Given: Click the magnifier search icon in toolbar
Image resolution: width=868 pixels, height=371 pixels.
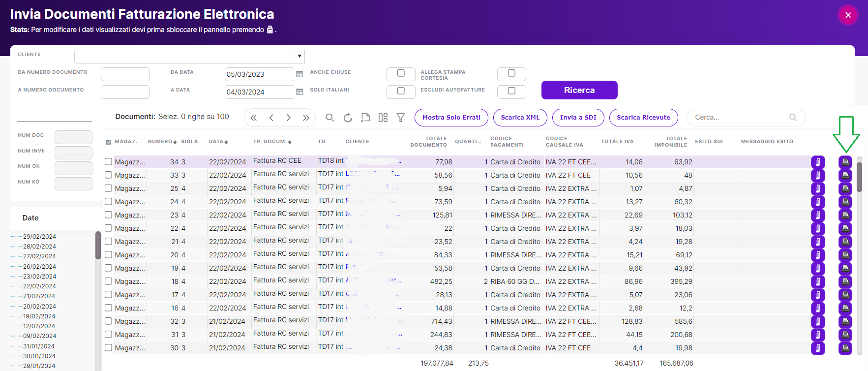Looking at the screenshot, I should (330, 118).
